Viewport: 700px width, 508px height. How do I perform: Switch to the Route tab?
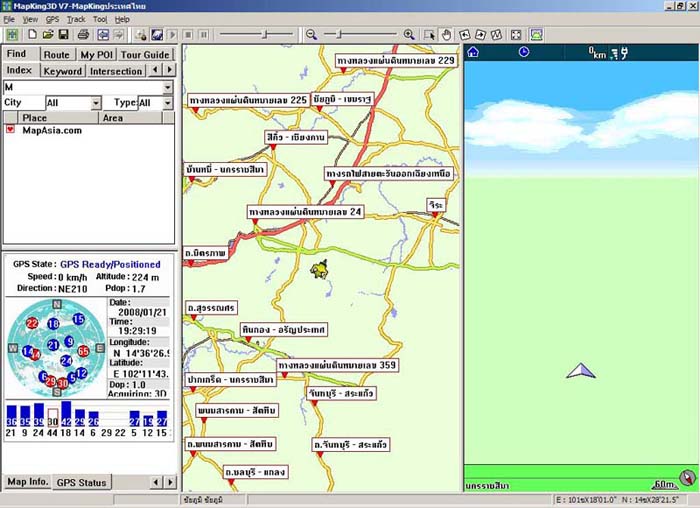(56, 55)
